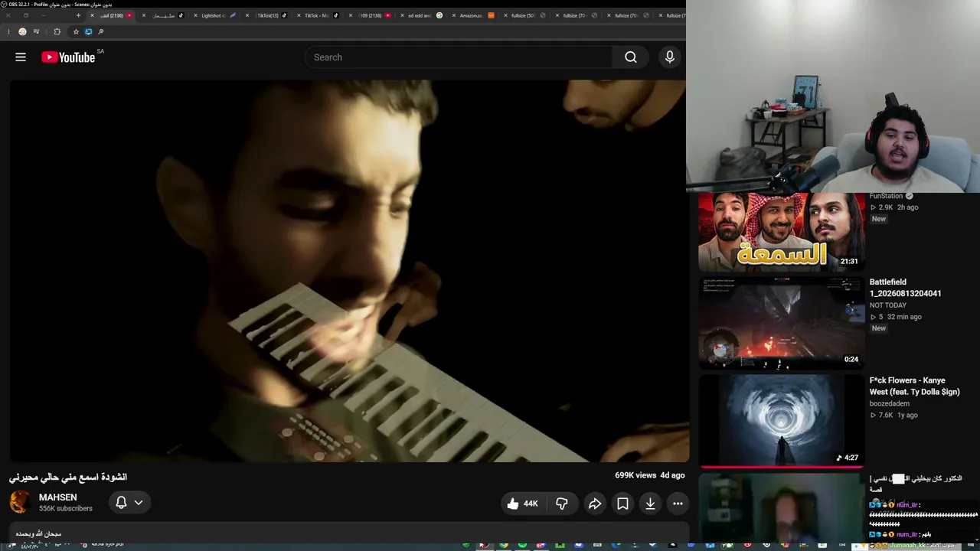Start voice search with the microphone
The image size is (980, 551).
tap(670, 57)
